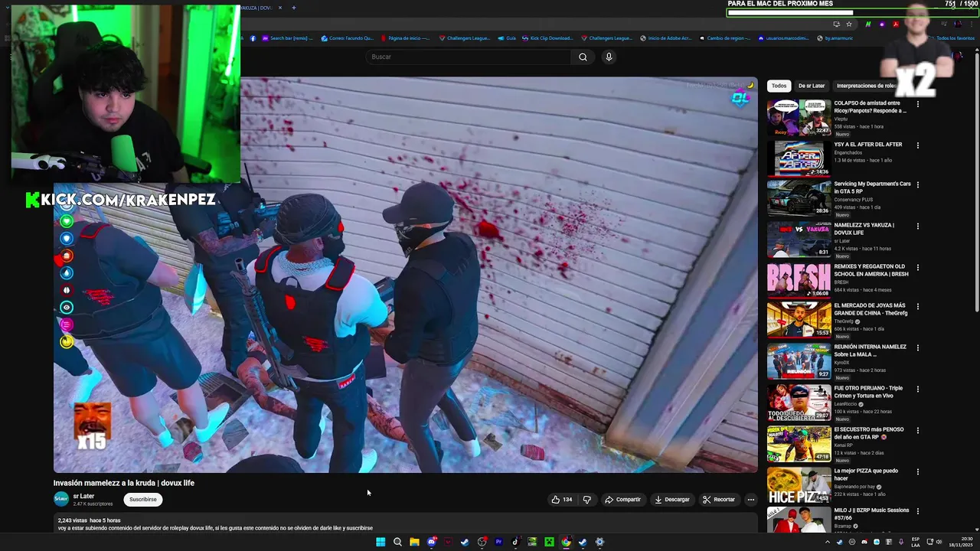Open YSY A EL AFTER thumbnail
Viewport: 980px width, 551px height.
(x=799, y=158)
